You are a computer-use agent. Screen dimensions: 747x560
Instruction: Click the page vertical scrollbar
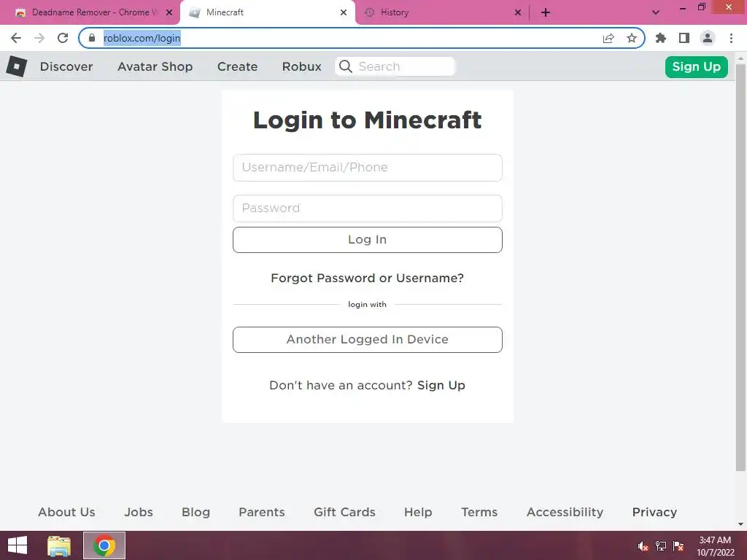(740, 267)
